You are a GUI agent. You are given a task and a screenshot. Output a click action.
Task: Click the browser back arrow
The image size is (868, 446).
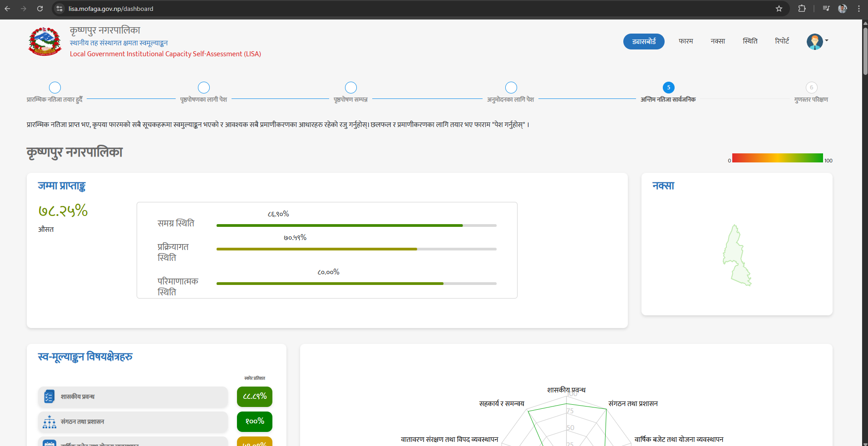point(8,9)
